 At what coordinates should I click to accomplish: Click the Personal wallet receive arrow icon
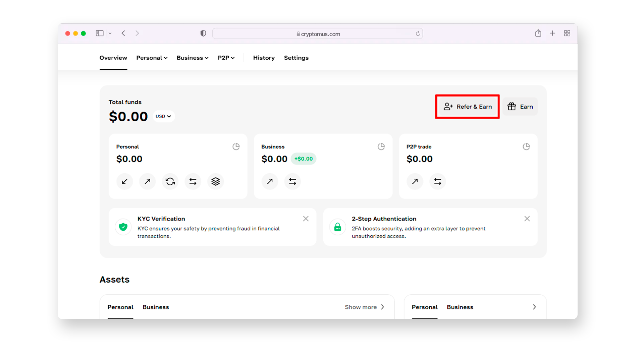coord(124,181)
